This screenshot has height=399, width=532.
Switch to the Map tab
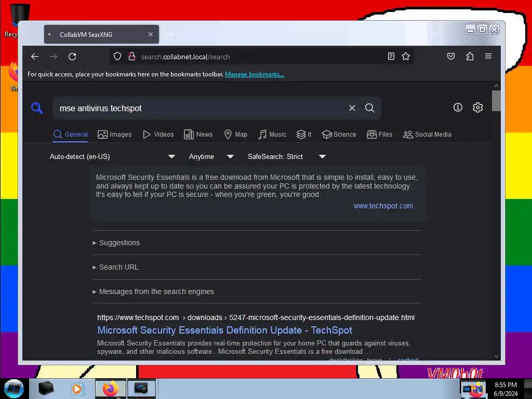pos(235,135)
